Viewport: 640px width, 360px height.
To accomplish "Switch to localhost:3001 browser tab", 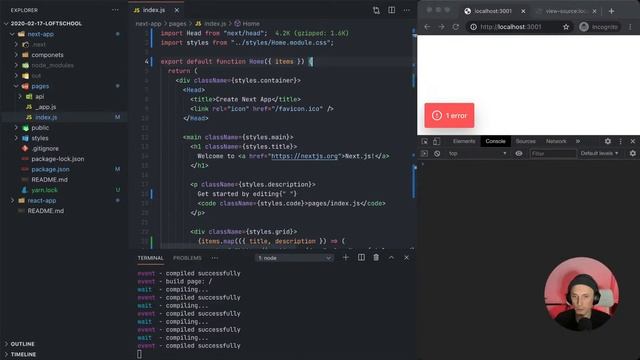I will click(493, 11).
